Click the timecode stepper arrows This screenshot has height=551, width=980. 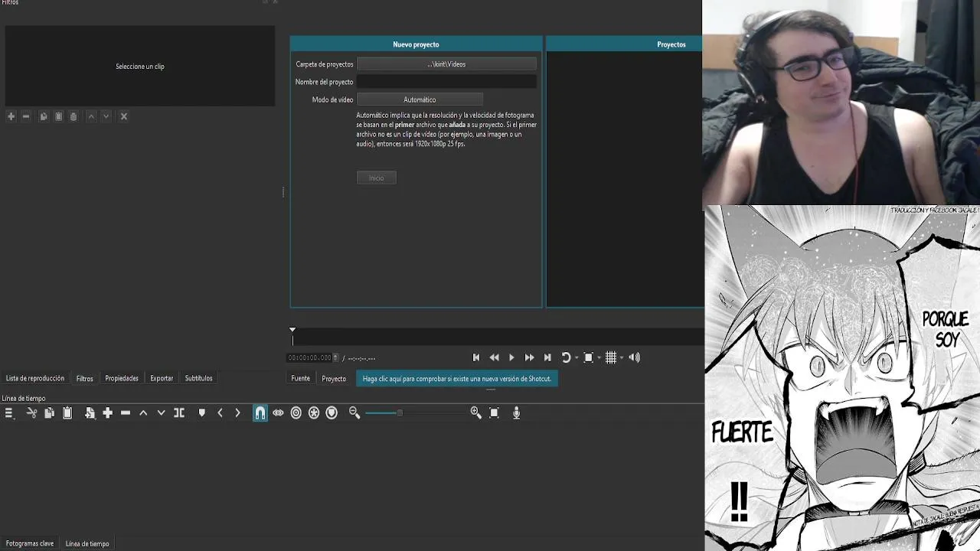tap(335, 357)
